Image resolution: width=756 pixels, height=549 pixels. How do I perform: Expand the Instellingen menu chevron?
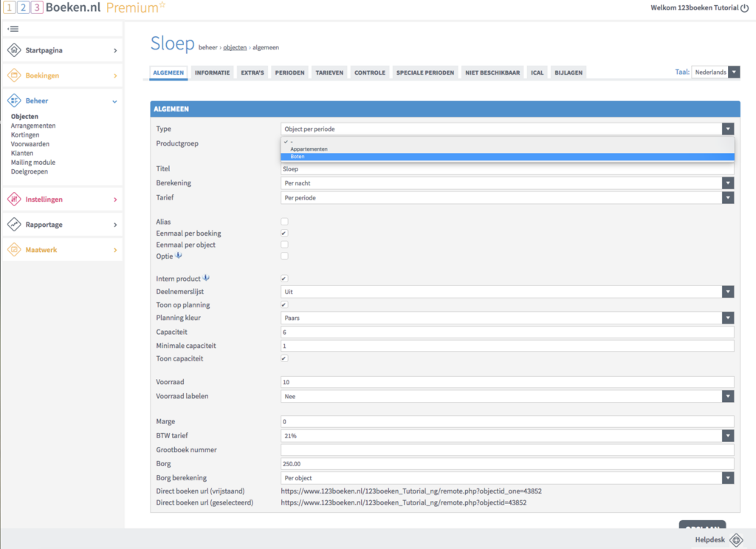115,200
